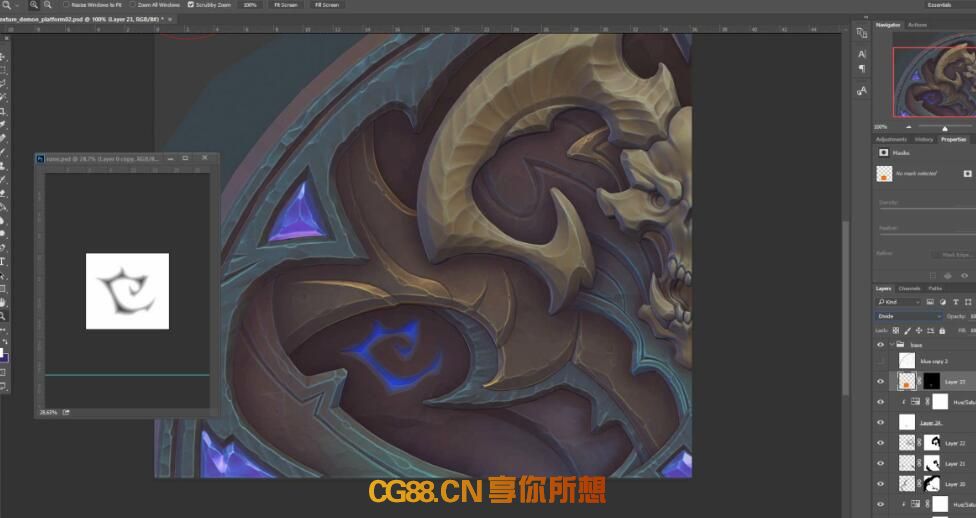The width and height of the screenshot is (976, 518).
Task: Click the 100% zoom button
Action: click(250, 4)
